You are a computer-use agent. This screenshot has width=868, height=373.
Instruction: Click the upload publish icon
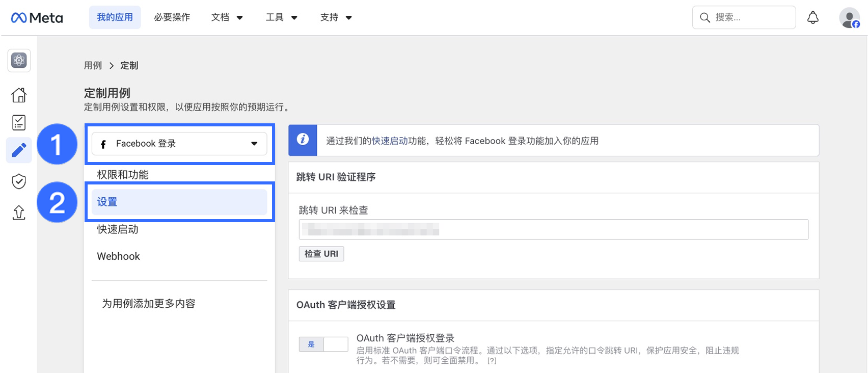click(19, 212)
